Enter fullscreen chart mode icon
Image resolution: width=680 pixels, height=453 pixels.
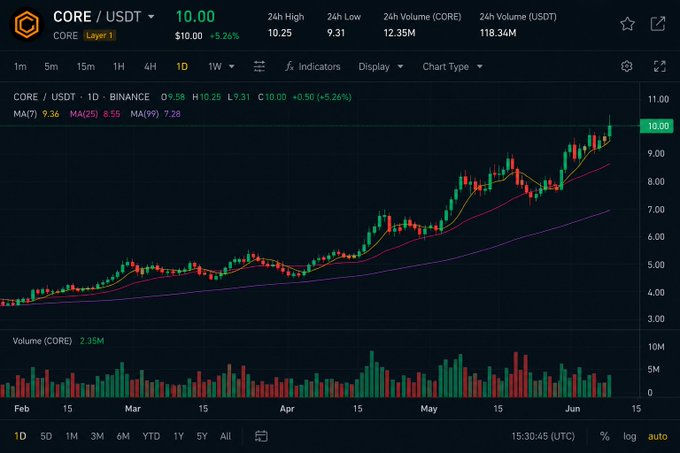pyautogui.click(x=660, y=66)
